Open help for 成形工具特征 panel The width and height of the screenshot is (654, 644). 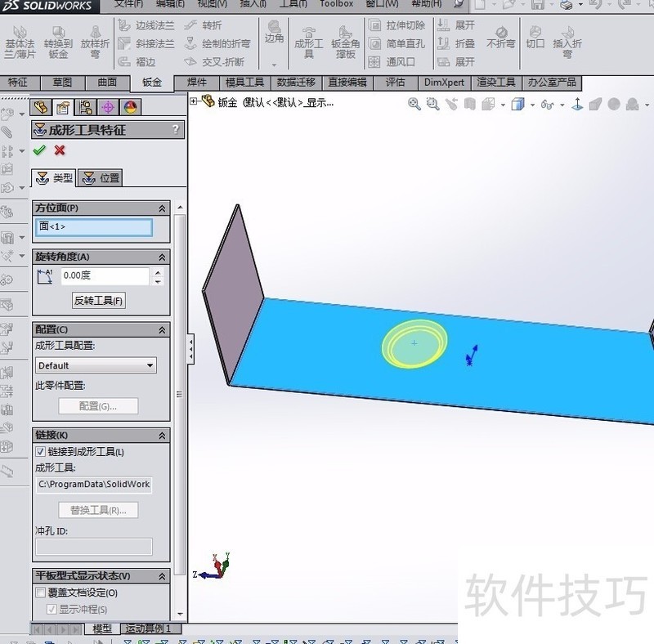pyautogui.click(x=176, y=129)
